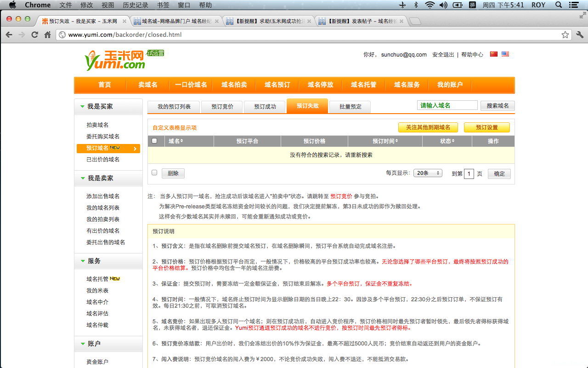Open the 每页显示 20条 dropdown
The height and width of the screenshot is (368, 588).
pos(428,173)
